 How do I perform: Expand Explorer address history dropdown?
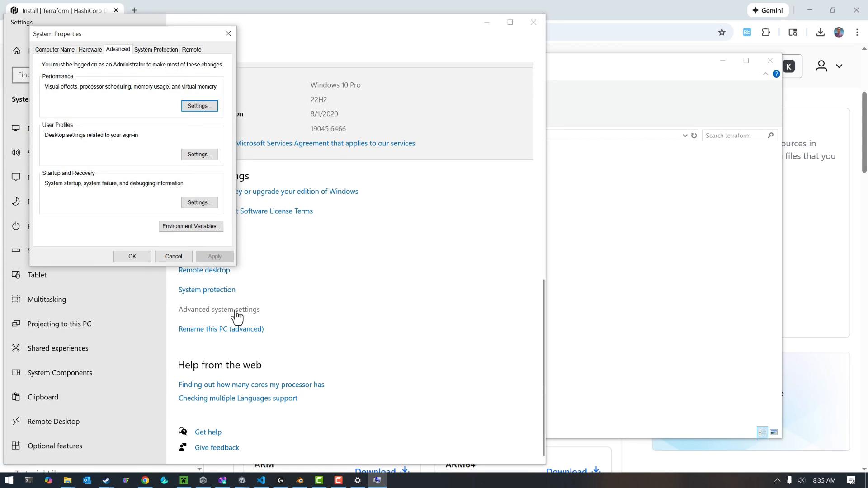tap(685, 136)
